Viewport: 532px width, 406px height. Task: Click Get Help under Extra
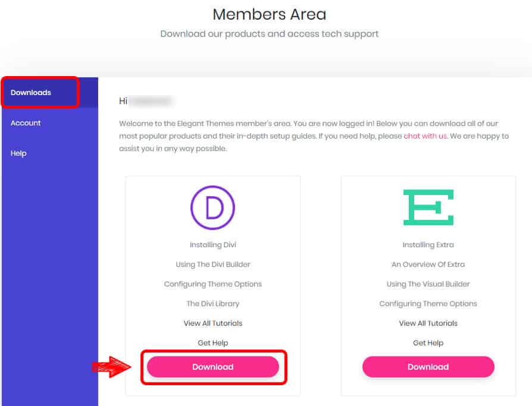(x=428, y=343)
